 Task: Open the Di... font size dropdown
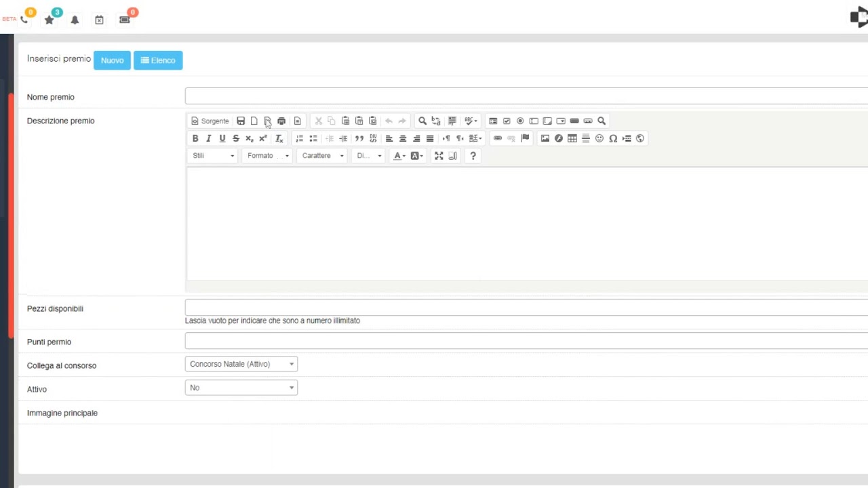(369, 156)
